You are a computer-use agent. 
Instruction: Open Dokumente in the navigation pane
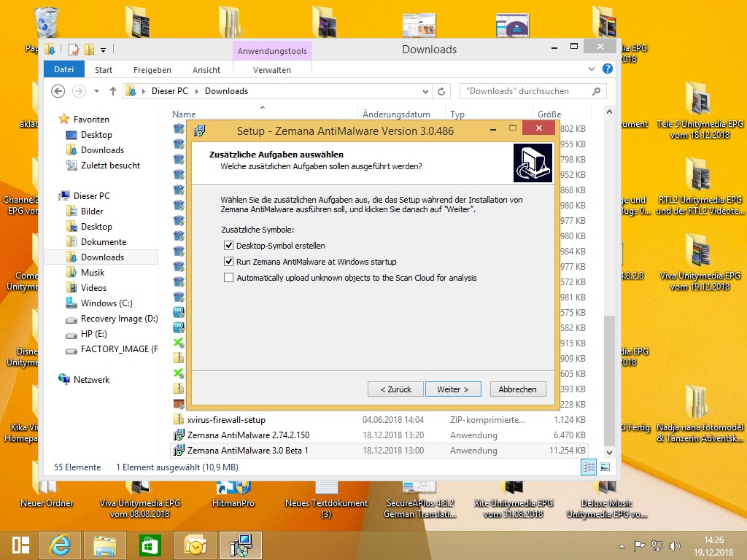pyautogui.click(x=104, y=242)
